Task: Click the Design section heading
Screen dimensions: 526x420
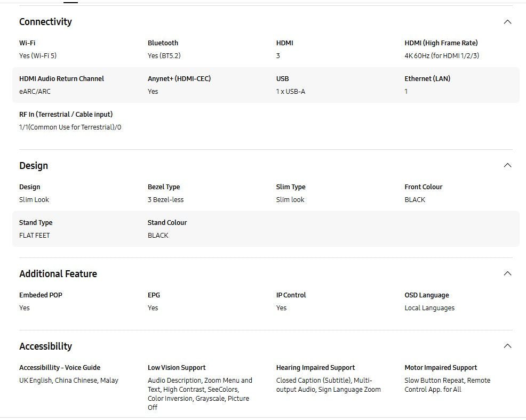Action: click(34, 166)
